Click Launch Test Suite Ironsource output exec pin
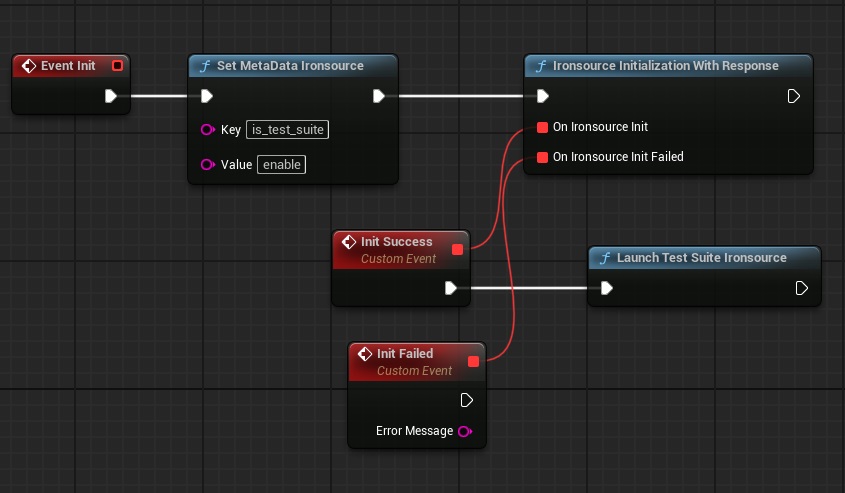Image resolution: width=845 pixels, height=493 pixels. click(801, 288)
